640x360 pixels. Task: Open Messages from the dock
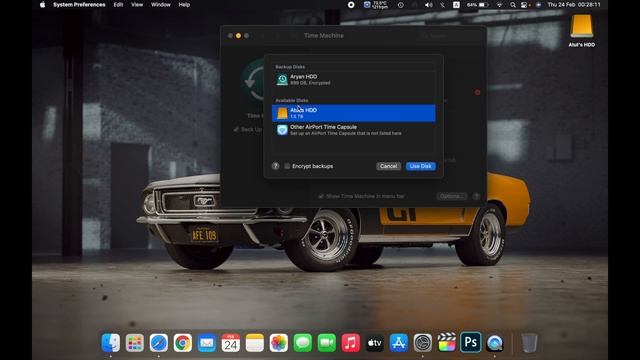303,343
